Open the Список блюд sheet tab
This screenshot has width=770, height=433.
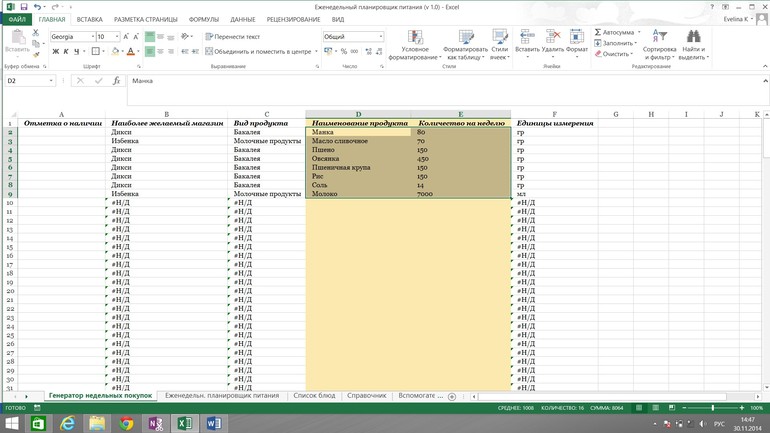(x=313, y=396)
